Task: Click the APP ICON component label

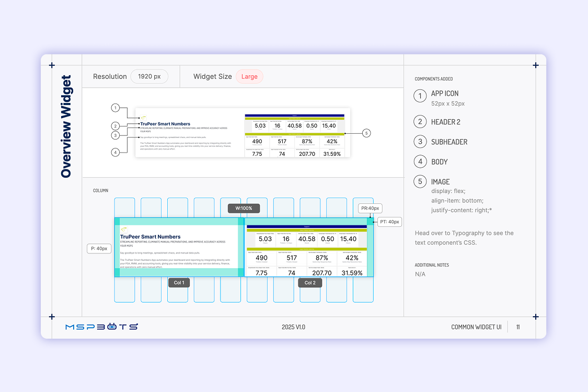Action: click(x=445, y=94)
